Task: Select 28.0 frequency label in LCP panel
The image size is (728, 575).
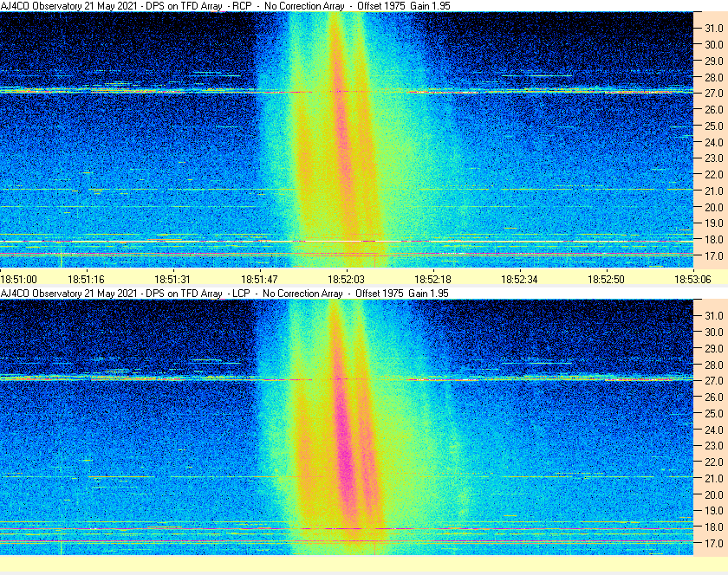Action: point(714,365)
